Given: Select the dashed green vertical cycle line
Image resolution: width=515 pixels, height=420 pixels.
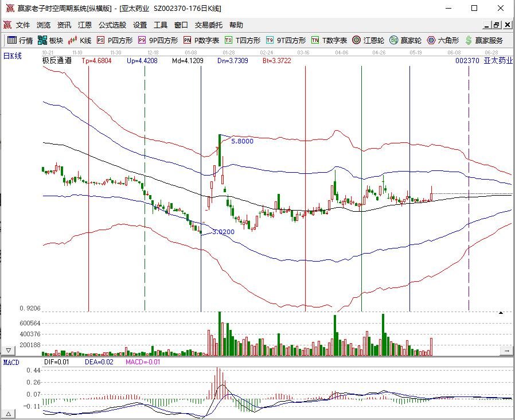Looking at the screenshot, I should [x=145, y=187].
